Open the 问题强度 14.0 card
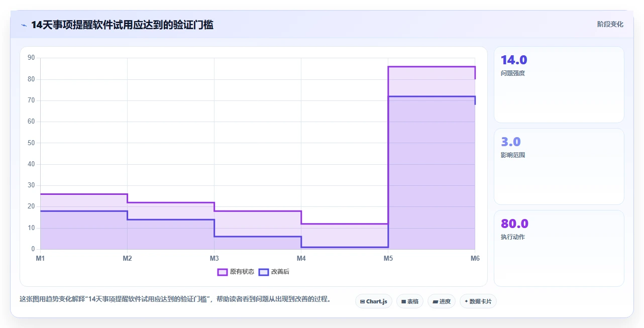This screenshot has width=644, height=328. tap(559, 85)
